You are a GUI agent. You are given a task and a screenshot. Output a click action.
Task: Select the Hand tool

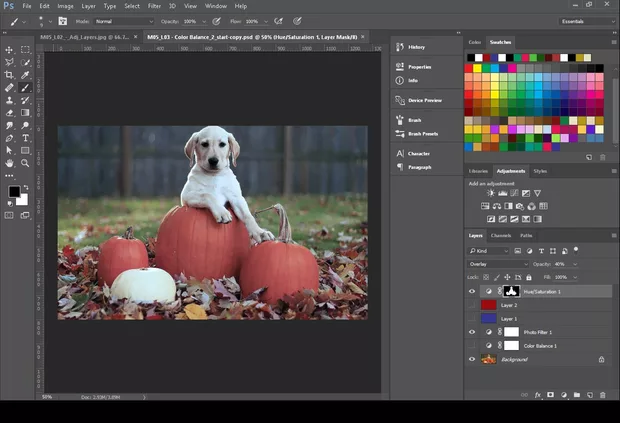coord(9,163)
